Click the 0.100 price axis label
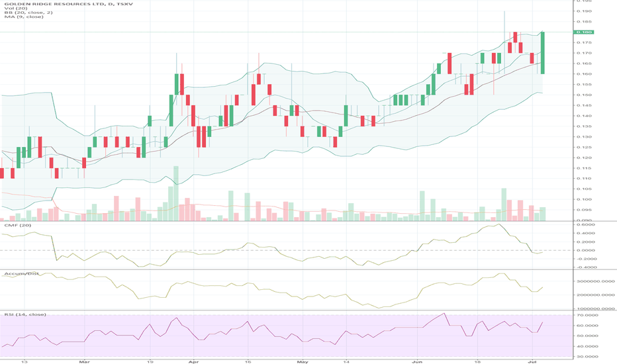Viewport: 617px width, 364px height. click(x=584, y=199)
